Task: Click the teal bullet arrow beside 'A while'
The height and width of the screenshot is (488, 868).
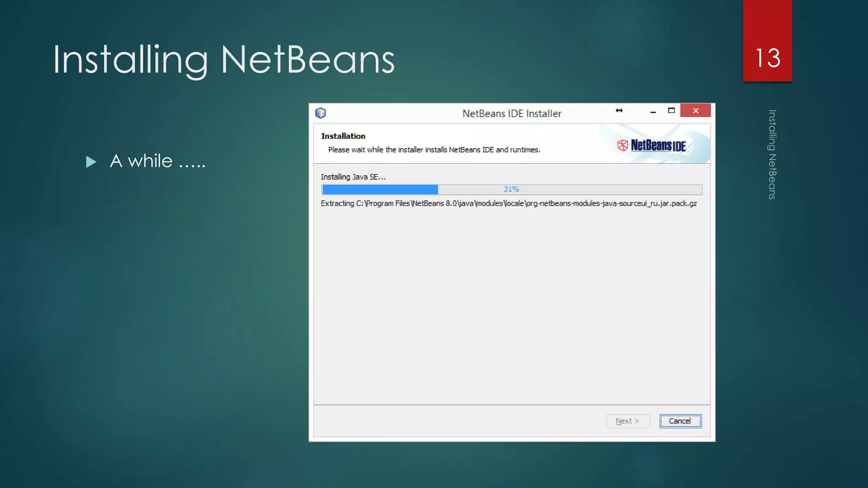Action: 91,162
